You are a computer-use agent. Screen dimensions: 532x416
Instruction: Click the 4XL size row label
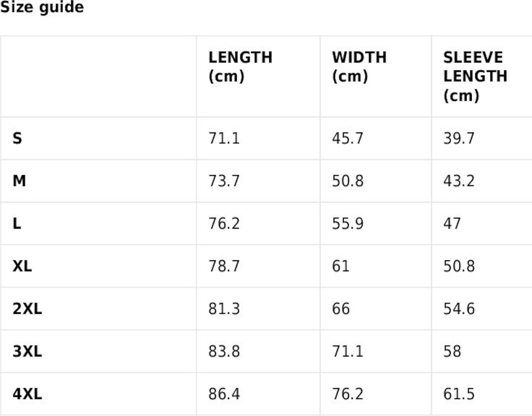[27, 394]
